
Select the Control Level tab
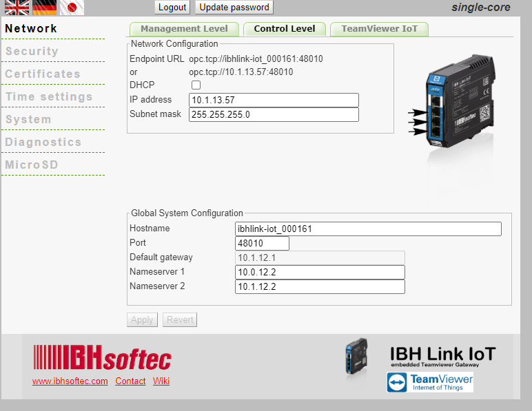(x=285, y=29)
